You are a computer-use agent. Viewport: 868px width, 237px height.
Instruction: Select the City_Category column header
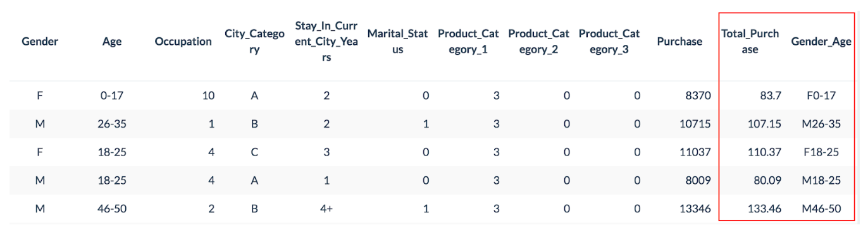tap(254, 42)
